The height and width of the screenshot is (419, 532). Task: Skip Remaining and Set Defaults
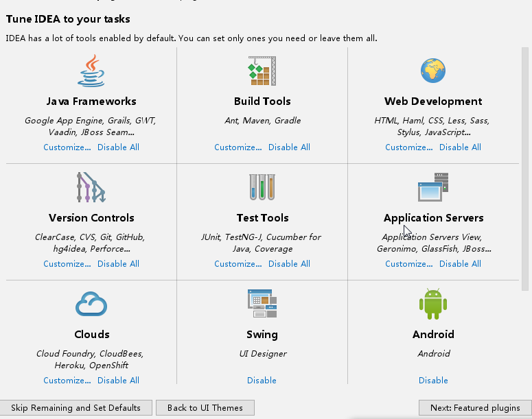tap(76, 408)
